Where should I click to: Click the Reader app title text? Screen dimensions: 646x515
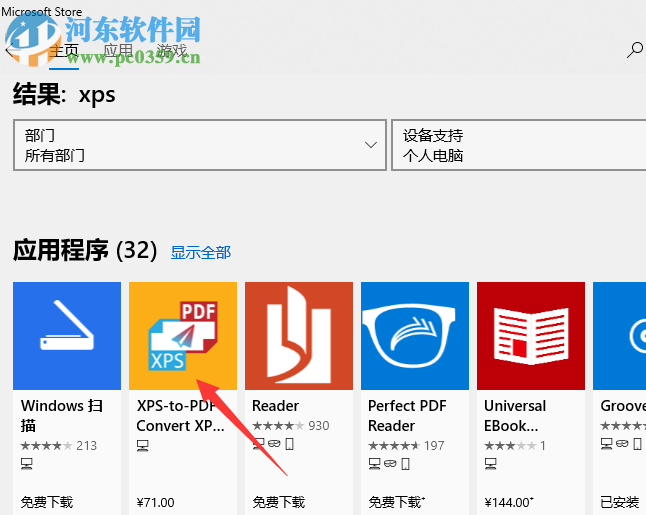[275, 406]
